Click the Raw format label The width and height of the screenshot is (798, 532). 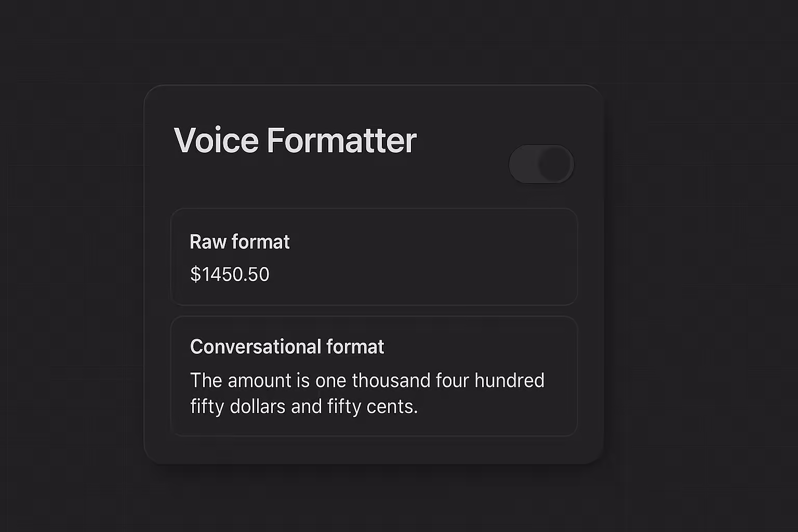(240, 242)
